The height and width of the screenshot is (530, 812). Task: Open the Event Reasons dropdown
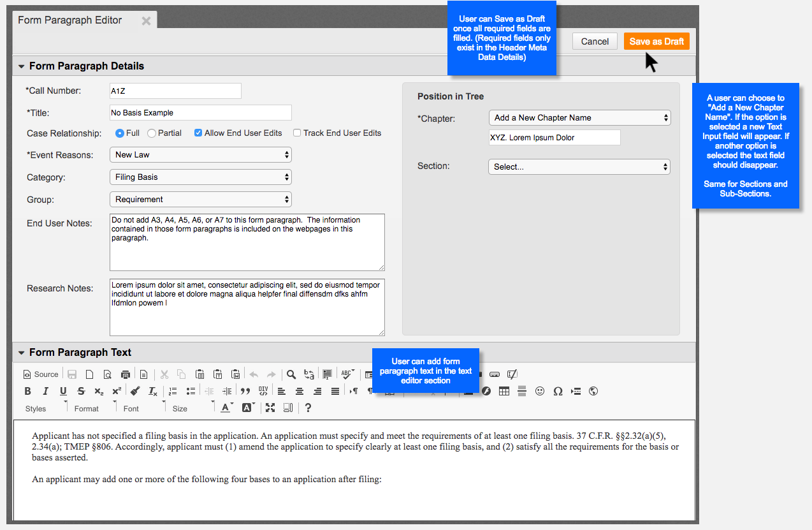pyautogui.click(x=201, y=154)
